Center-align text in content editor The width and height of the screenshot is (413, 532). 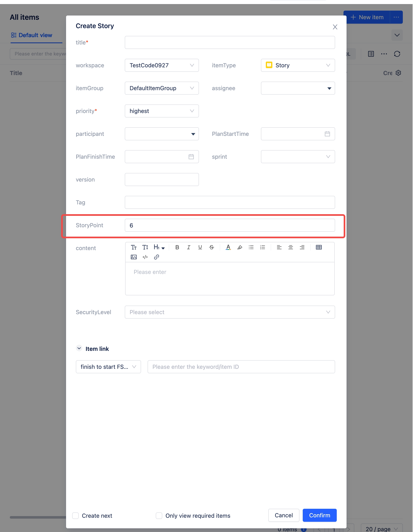pos(290,247)
